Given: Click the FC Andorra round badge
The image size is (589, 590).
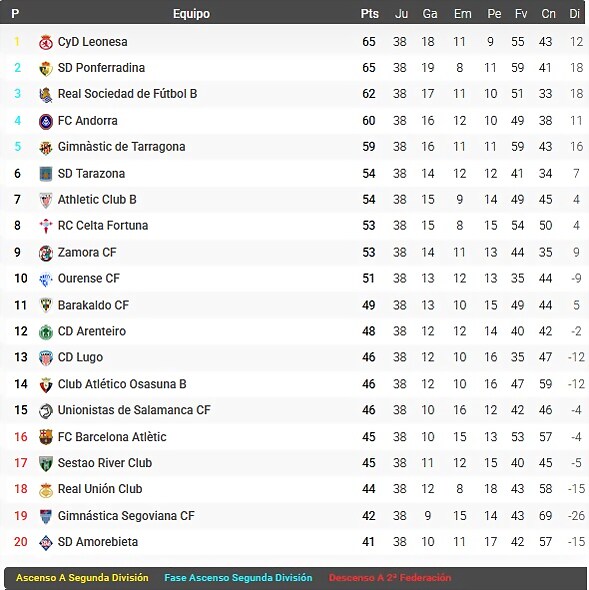Looking at the screenshot, I should 46,121.
